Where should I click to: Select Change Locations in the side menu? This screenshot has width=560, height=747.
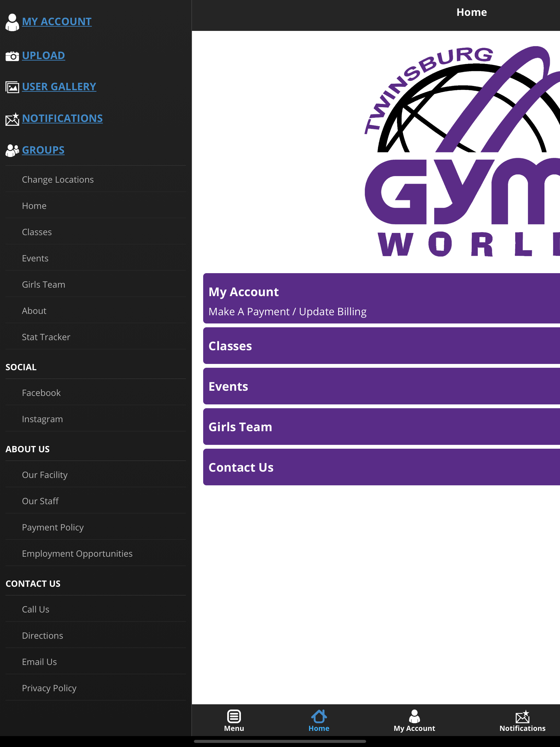coord(96,179)
